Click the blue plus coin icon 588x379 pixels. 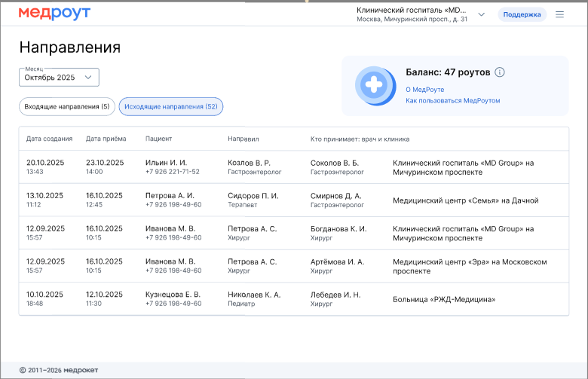tap(375, 86)
